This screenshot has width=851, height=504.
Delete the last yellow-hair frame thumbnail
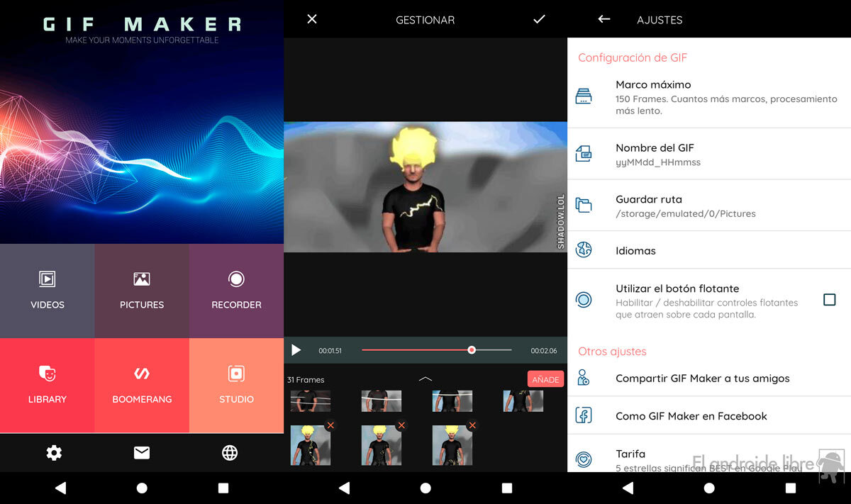(x=472, y=425)
